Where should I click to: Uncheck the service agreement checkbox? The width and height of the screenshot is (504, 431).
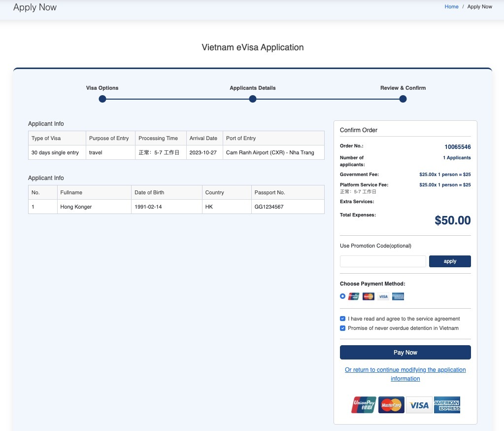pyautogui.click(x=343, y=319)
